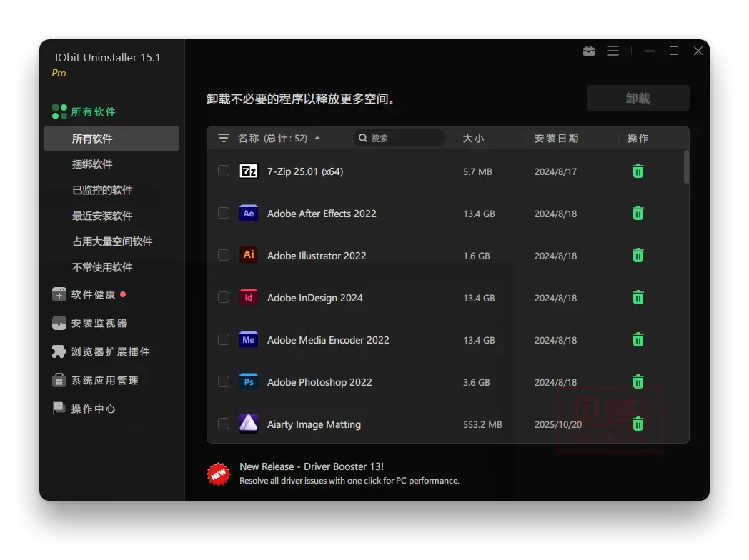
Task: Show 最近安装软件 list
Action: tap(102, 216)
